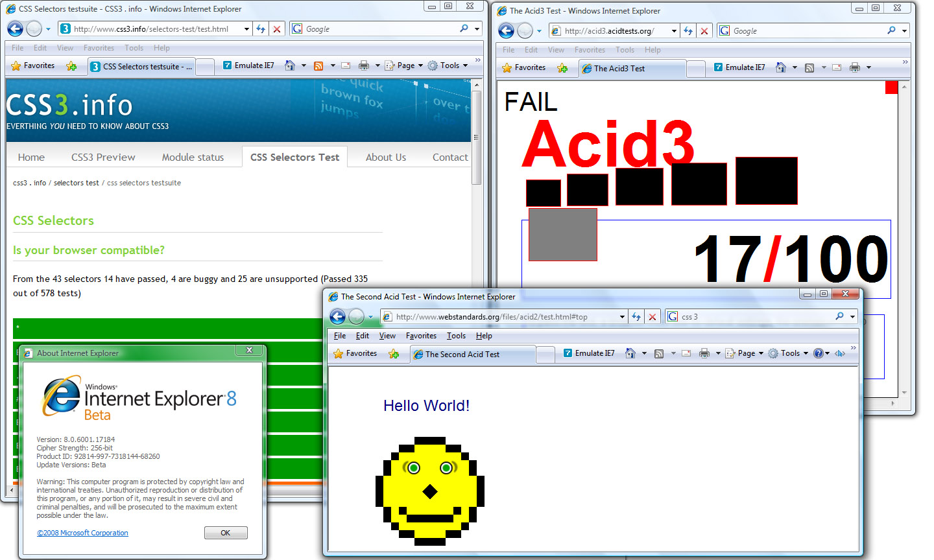
Task: Click selectors test breadcrumb link
Action: coord(77,183)
